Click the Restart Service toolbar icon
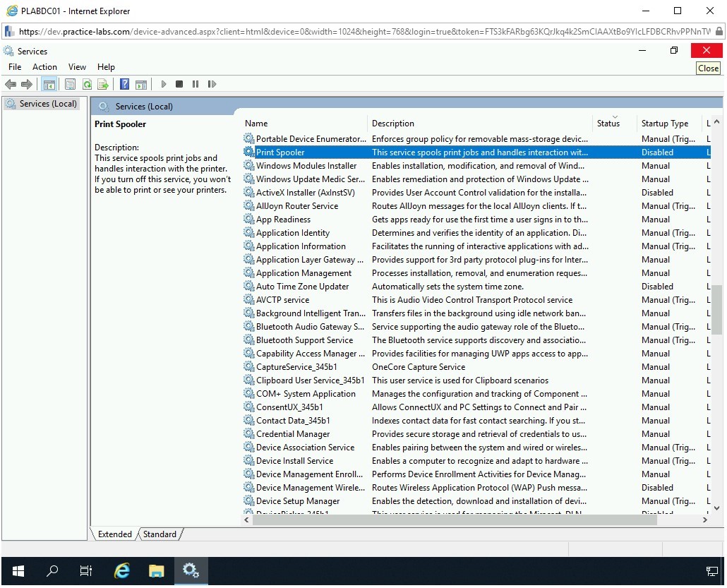The image size is (727, 588). tap(212, 84)
